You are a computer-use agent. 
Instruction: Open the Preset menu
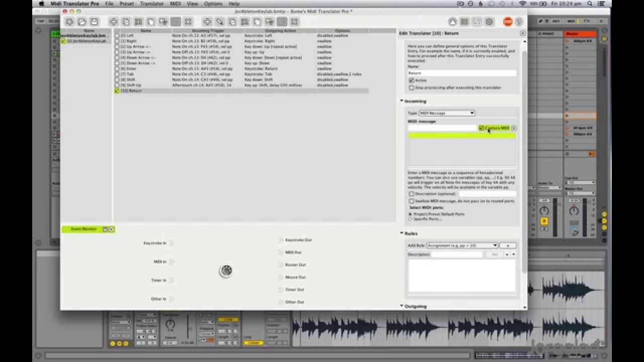[x=127, y=4]
